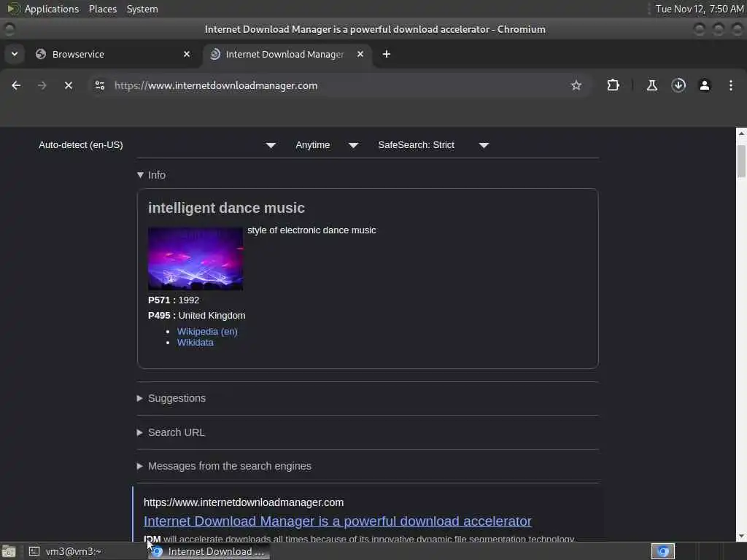
Task: Switch to the Browservice tab
Action: 113,54
